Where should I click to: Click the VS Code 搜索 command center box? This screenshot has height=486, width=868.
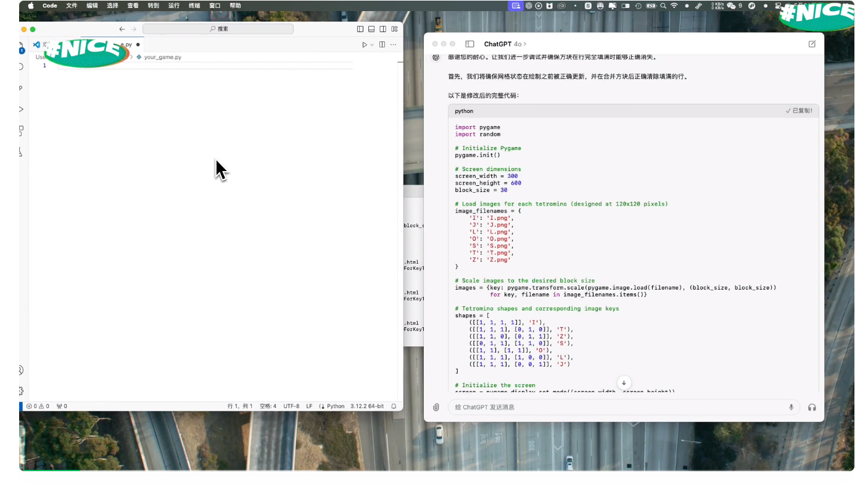pos(218,29)
